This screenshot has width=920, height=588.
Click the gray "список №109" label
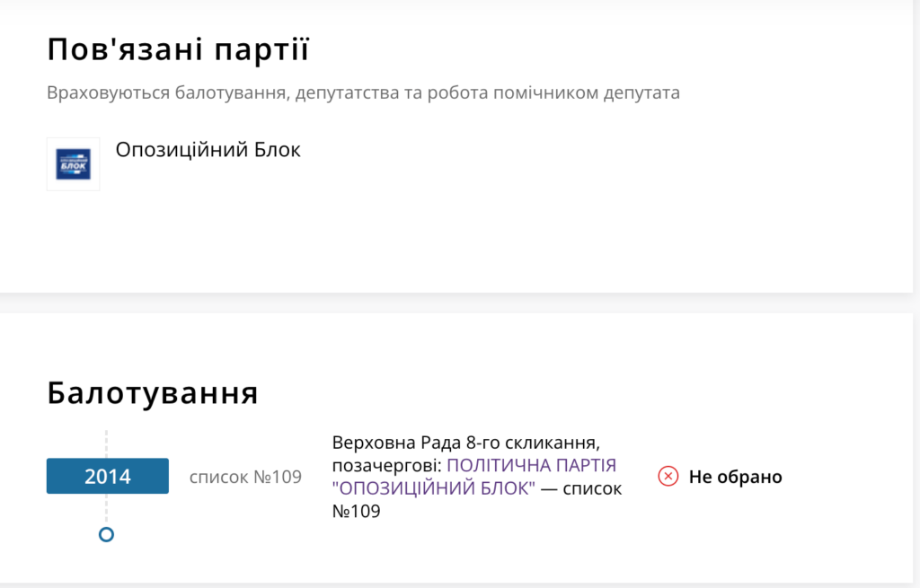click(x=245, y=477)
